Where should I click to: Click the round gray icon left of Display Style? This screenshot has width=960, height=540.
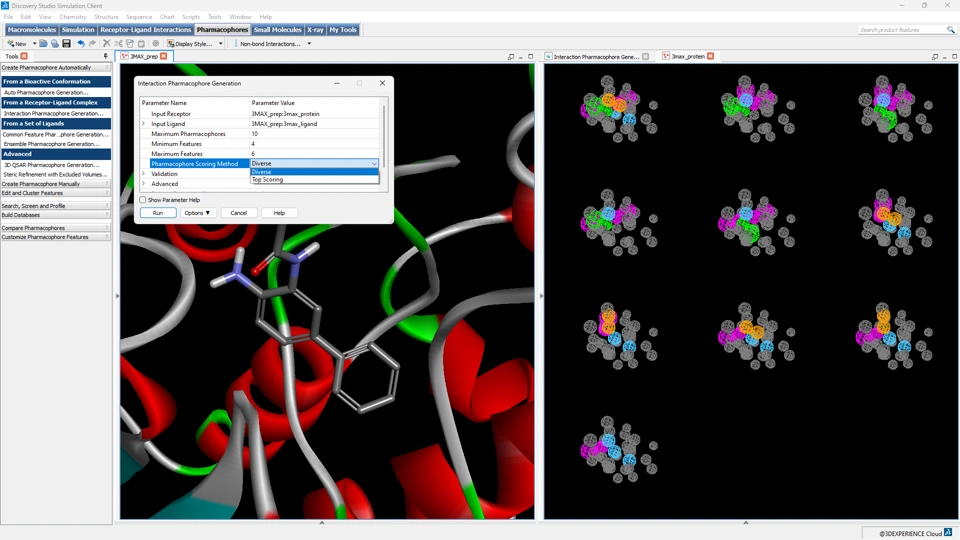coord(156,43)
